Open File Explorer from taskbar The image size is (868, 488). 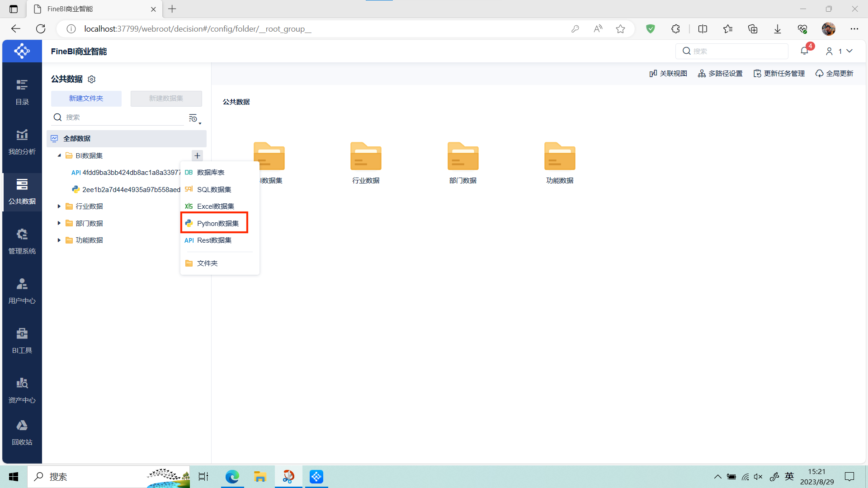pyautogui.click(x=260, y=477)
